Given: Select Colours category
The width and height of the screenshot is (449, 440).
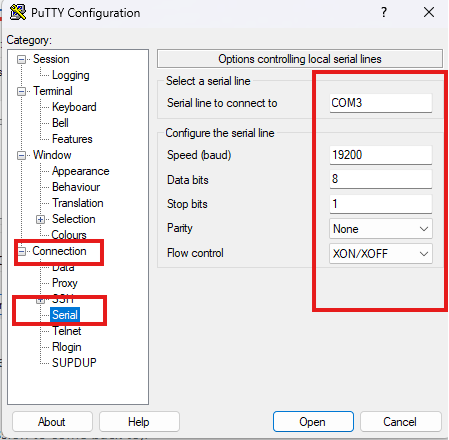Looking at the screenshot, I should coord(69,235).
